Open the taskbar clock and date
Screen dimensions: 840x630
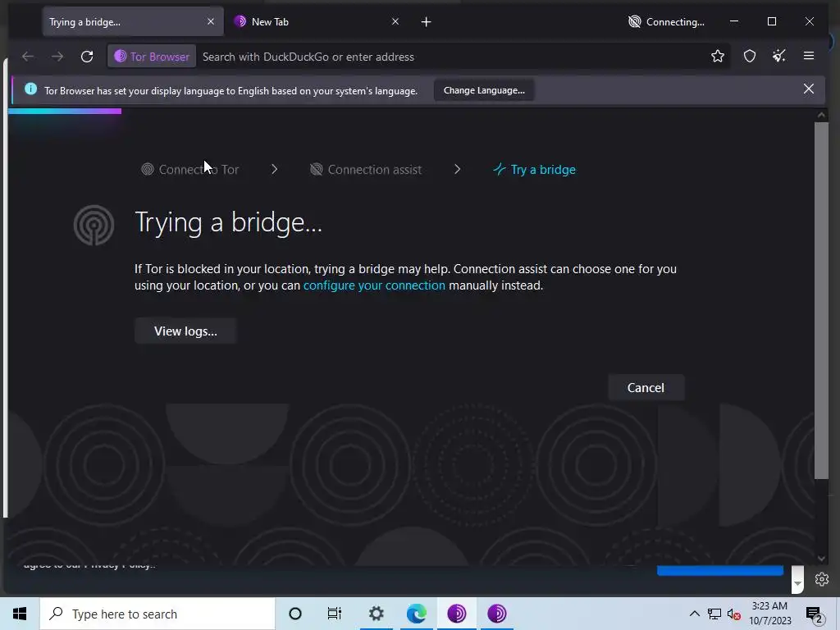pos(769,614)
